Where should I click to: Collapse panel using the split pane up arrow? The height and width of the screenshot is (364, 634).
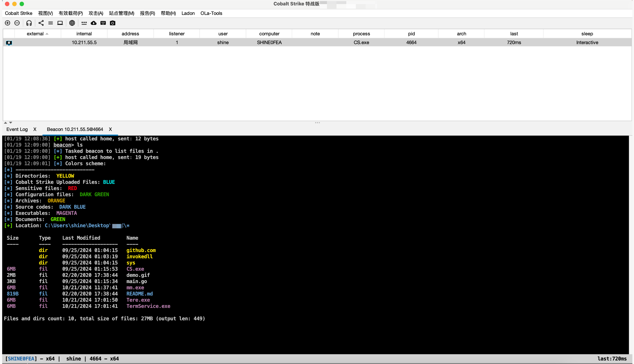click(x=5, y=123)
